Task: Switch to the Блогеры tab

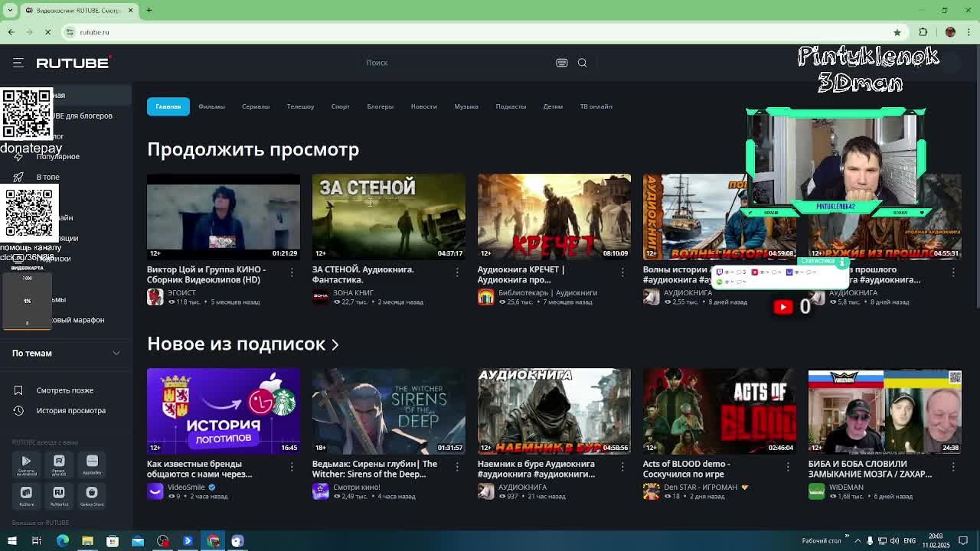Action: click(380, 106)
